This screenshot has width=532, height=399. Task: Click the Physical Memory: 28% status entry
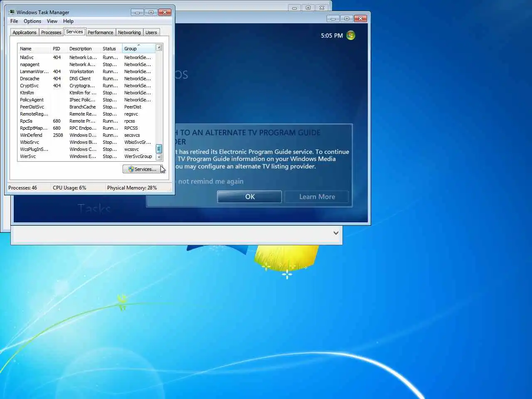[x=132, y=188]
